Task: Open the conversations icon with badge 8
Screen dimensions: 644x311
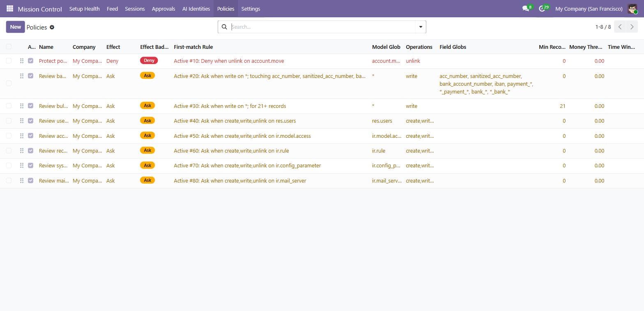Action: (526, 9)
